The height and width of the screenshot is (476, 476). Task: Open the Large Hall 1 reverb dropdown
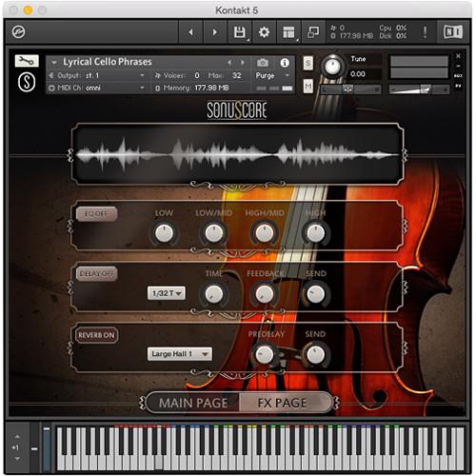[x=180, y=354]
